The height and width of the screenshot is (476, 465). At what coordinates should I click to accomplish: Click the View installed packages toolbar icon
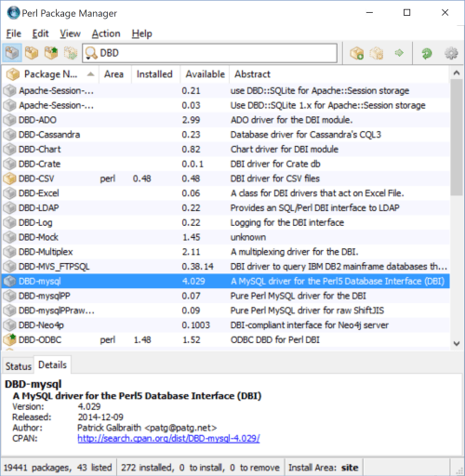[32, 53]
